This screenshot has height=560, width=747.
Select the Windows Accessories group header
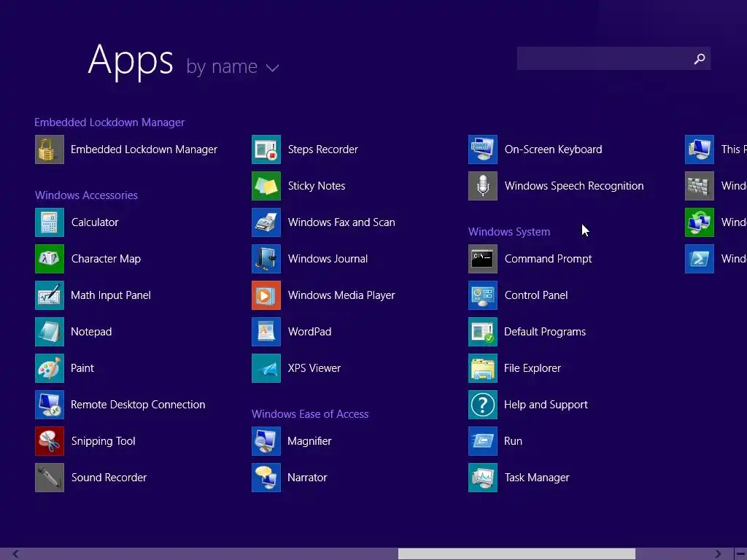tap(86, 195)
